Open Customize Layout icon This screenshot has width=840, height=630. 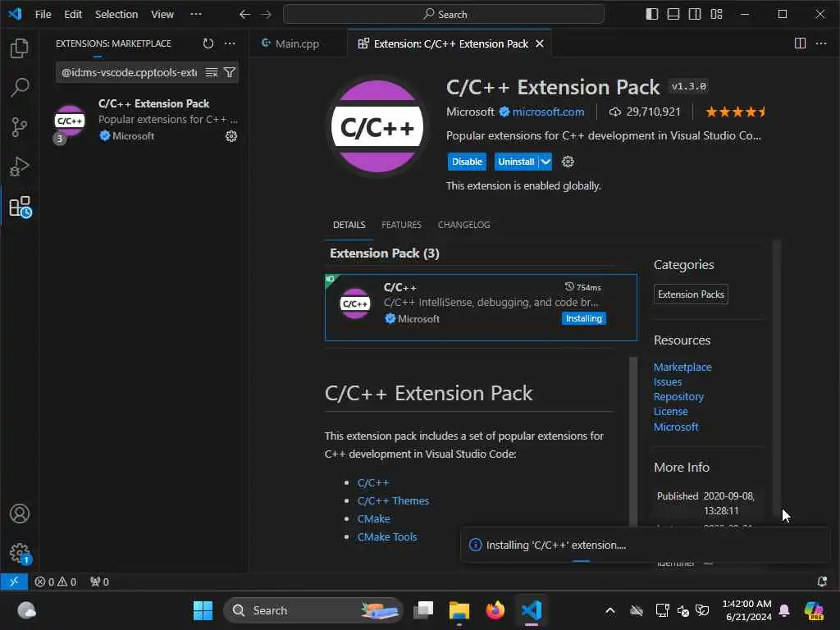click(716, 14)
